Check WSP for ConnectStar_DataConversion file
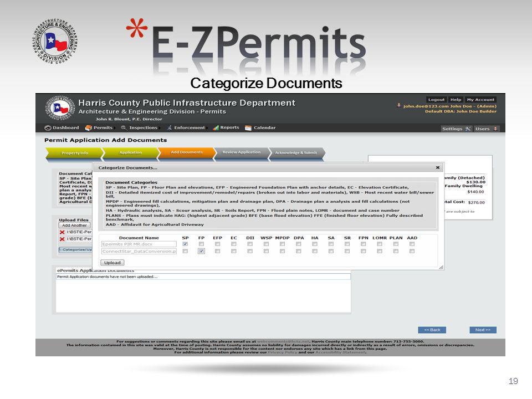This screenshot has height=399, width=532. click(x=267, y=252)
